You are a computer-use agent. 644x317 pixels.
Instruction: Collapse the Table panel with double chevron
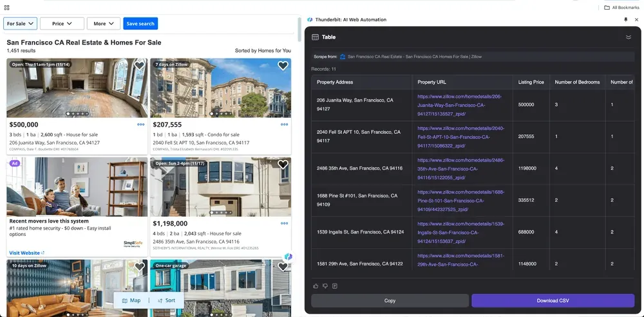(629, 37)
